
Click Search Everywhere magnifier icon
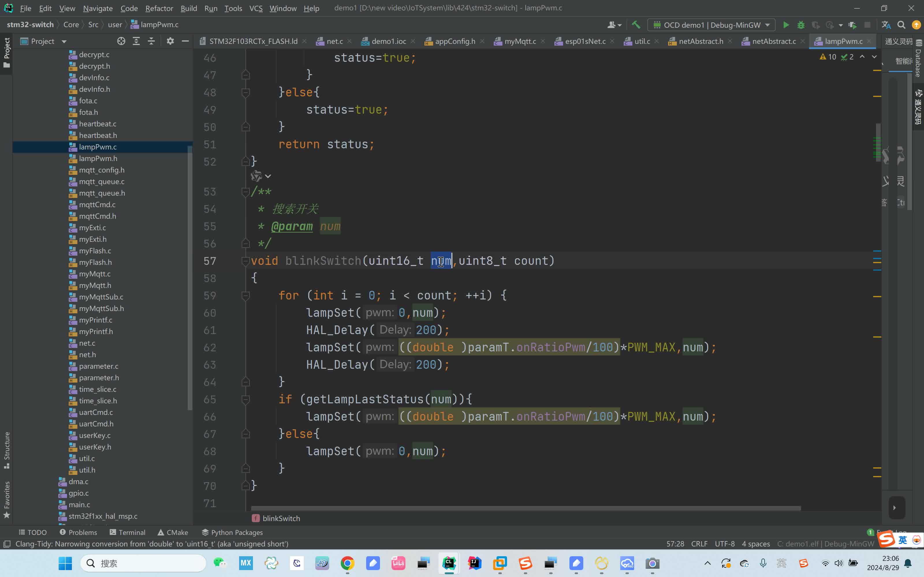pyautogui.click(x=901, y=25)
